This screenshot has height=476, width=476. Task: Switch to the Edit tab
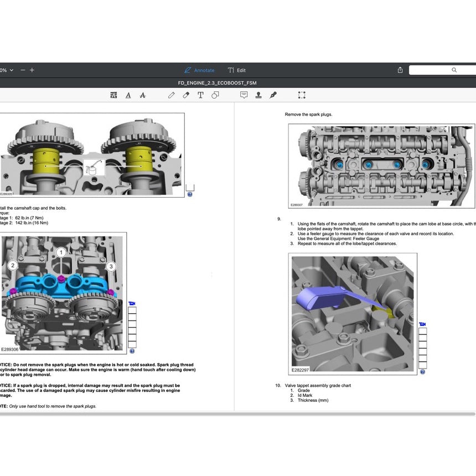pos(237,70)
